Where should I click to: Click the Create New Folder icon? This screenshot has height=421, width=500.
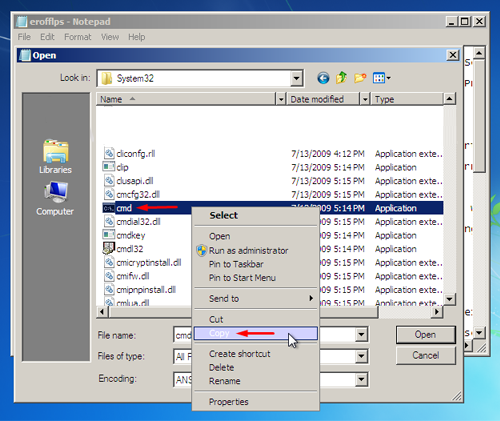pos(360,78)
